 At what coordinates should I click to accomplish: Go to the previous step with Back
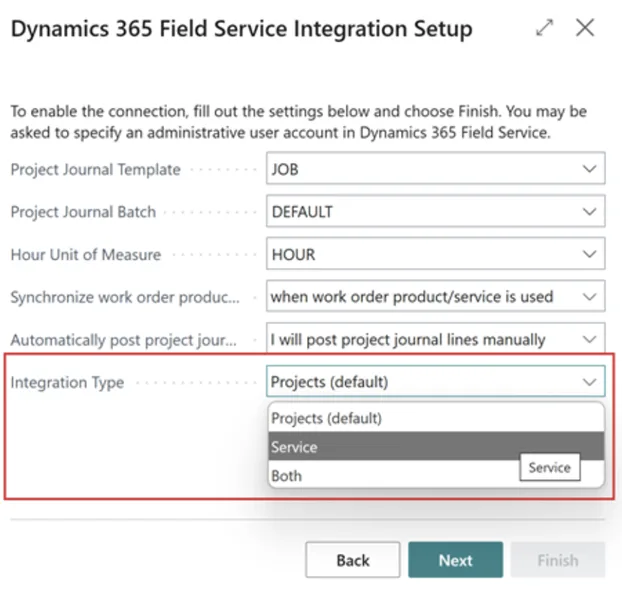tap(353, 560)
